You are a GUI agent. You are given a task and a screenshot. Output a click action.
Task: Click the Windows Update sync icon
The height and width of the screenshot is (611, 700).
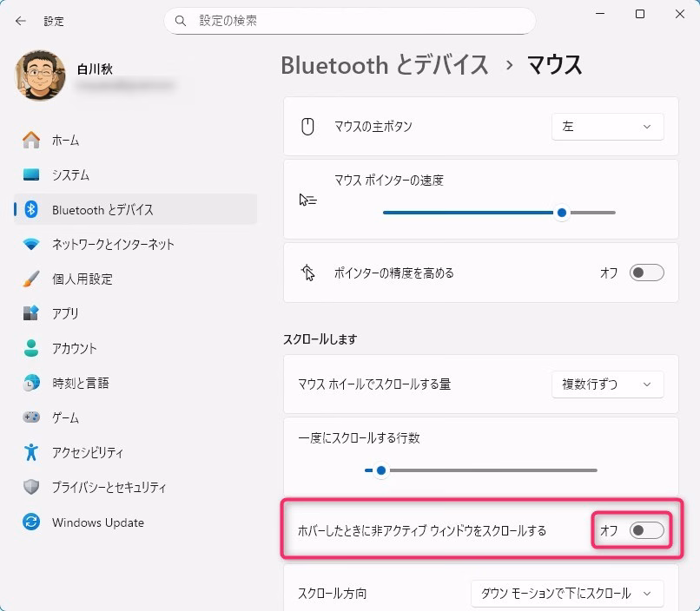coord(31,522)
